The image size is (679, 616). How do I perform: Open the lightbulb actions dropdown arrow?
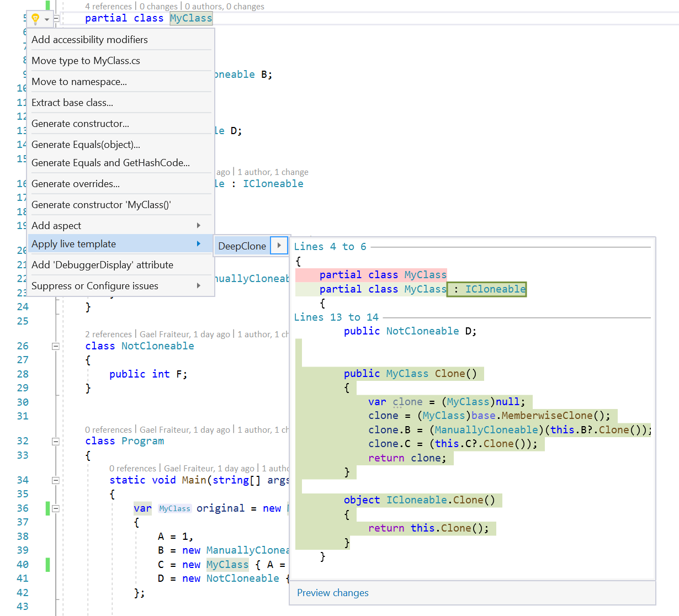(x=46, y=18)
